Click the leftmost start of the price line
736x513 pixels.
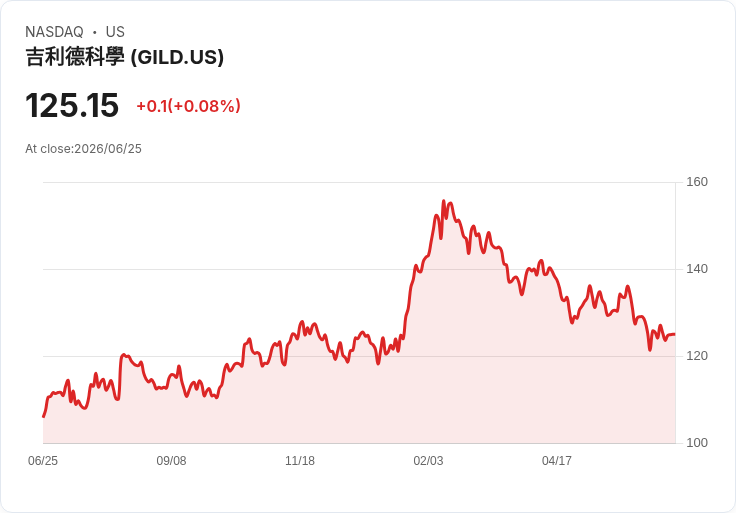click(x=44, y=416)
